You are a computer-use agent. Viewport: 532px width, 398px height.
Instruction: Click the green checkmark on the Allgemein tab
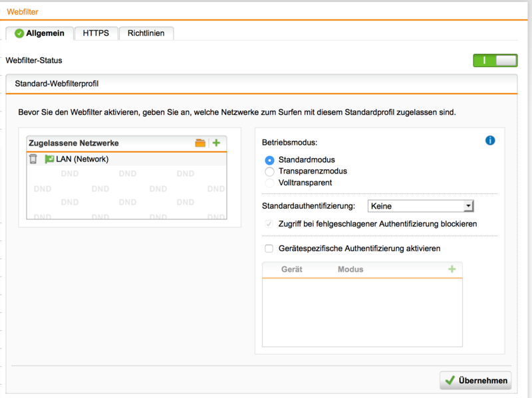[x=18, y=33]
